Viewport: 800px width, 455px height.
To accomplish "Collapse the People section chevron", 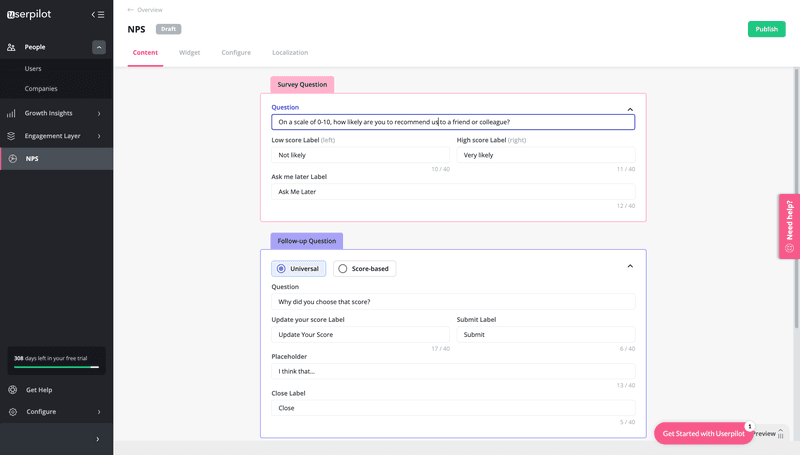I will pos(99,47).
